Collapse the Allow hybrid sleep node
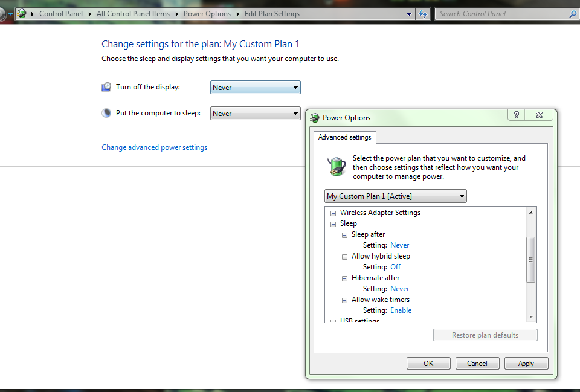Viewport: 580px width, 392px height. pos(345,257)
